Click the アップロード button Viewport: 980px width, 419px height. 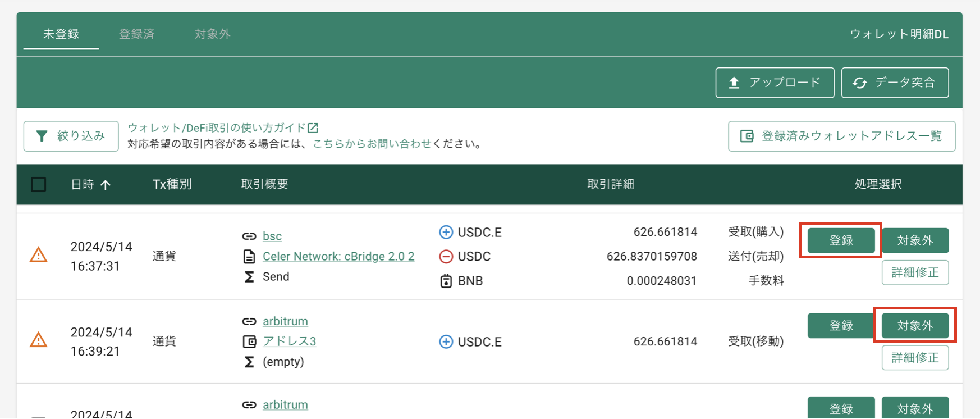pos(775,83)
